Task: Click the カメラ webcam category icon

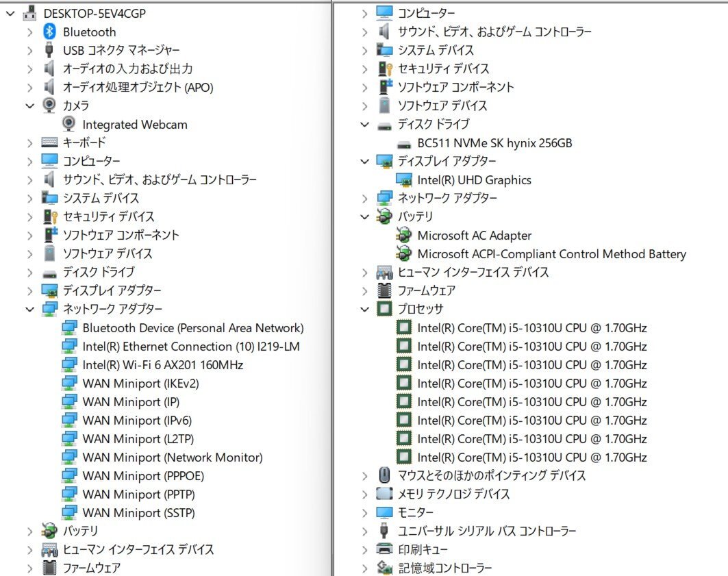Action: pos(49,105)
